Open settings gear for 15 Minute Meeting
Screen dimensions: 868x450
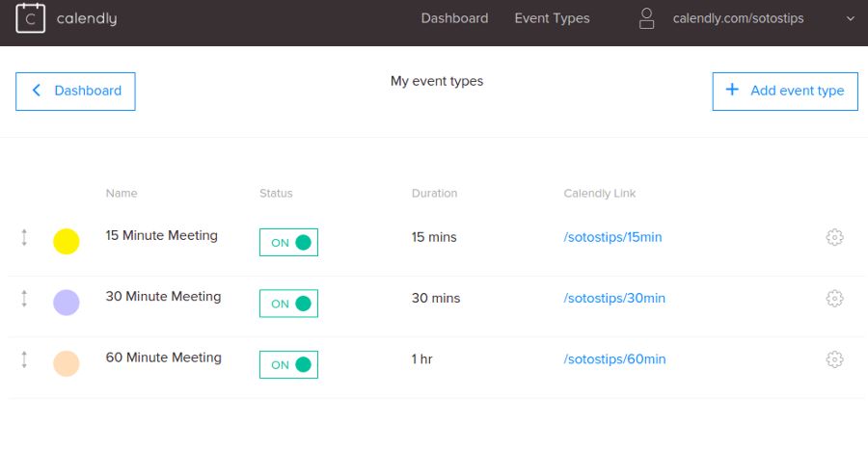[835, 237]
